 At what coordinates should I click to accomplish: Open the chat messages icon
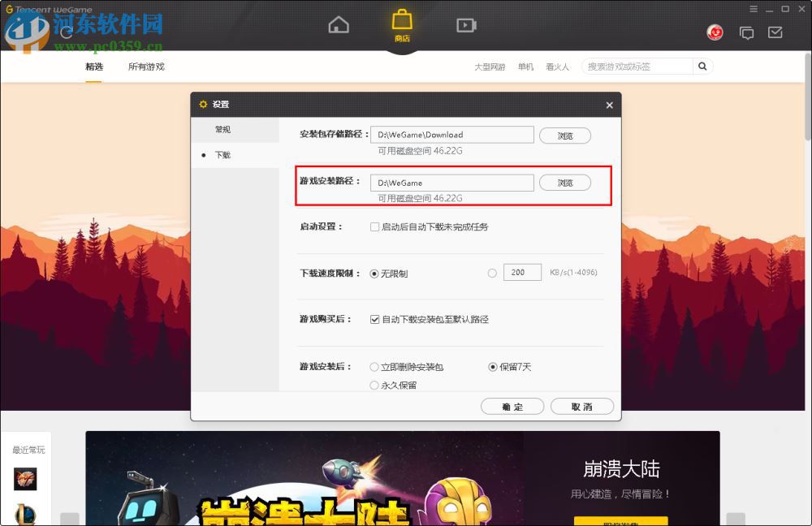point(746,32)
